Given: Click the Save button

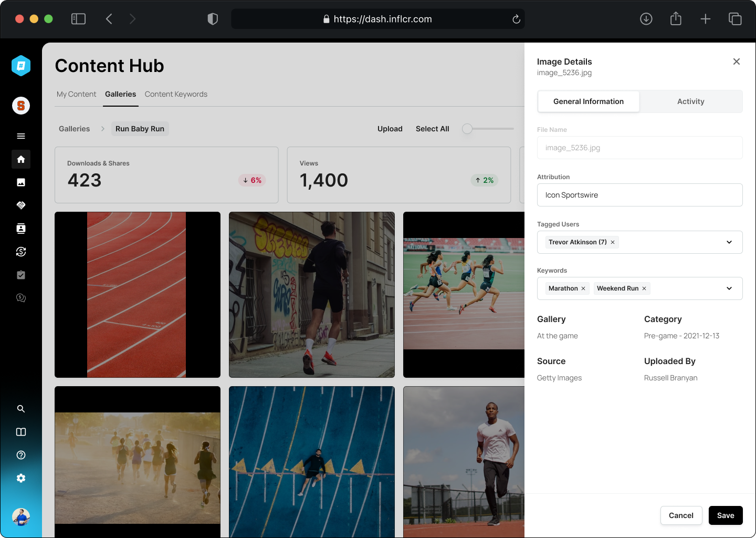Looking at the screenshot, I should click(725, 515).
